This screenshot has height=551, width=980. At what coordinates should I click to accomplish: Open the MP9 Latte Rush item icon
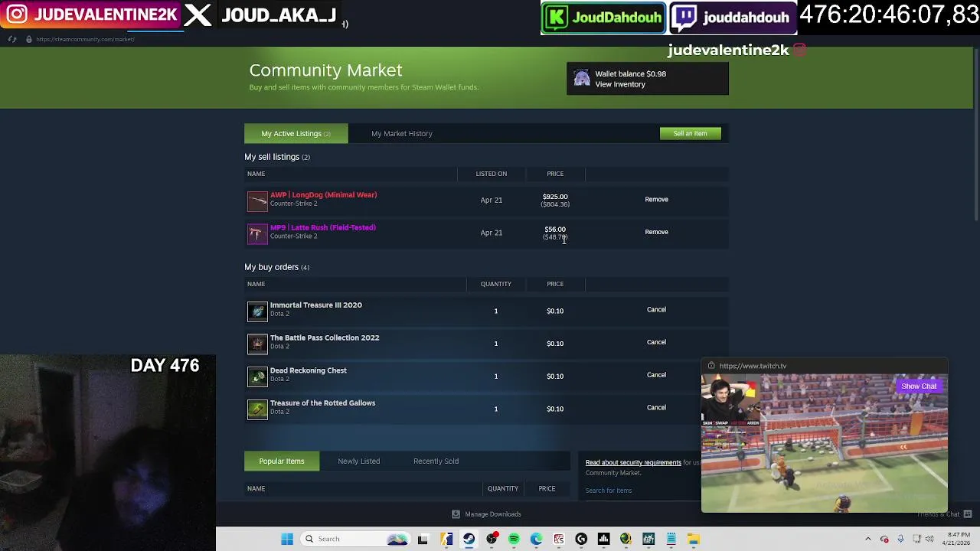[257, 233]
